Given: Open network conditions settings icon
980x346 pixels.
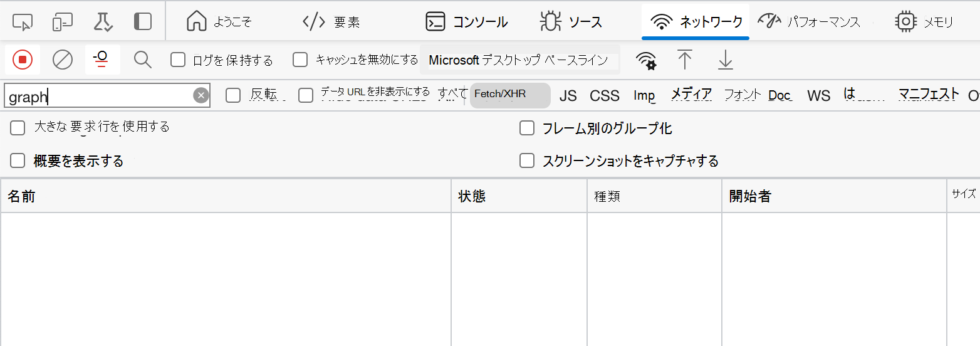Looking at the screenshot, I should pyautogui.click(x=646, y=60).
